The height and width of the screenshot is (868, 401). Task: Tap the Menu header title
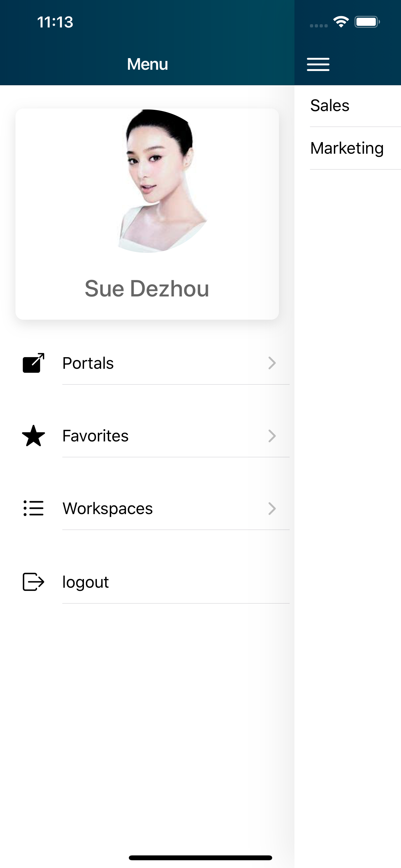point(147,64)
